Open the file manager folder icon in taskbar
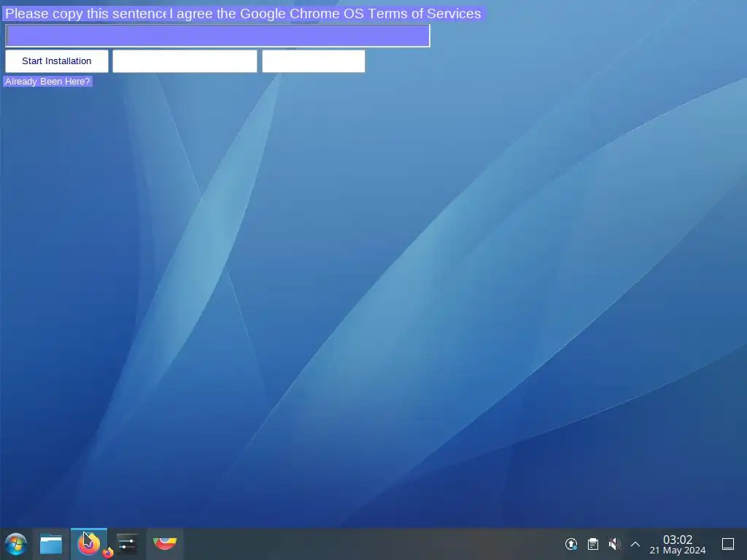 [51, 544]
